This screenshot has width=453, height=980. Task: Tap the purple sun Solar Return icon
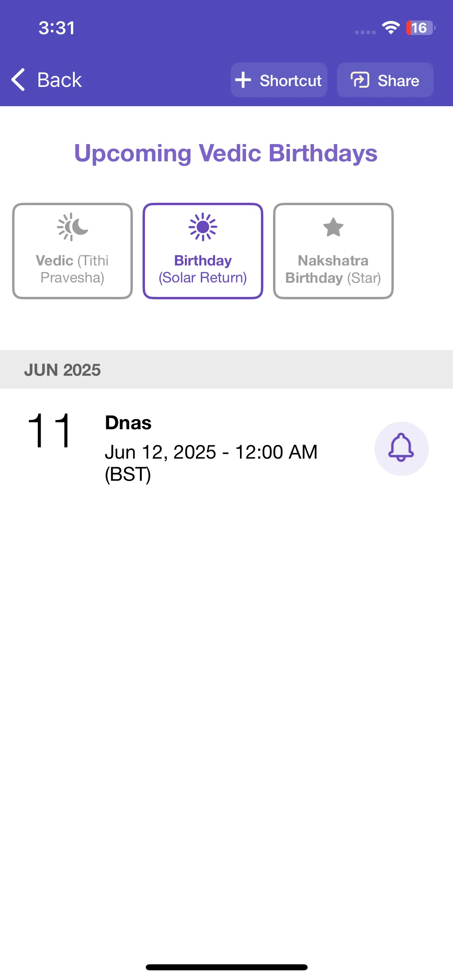(x=203, y=227)
